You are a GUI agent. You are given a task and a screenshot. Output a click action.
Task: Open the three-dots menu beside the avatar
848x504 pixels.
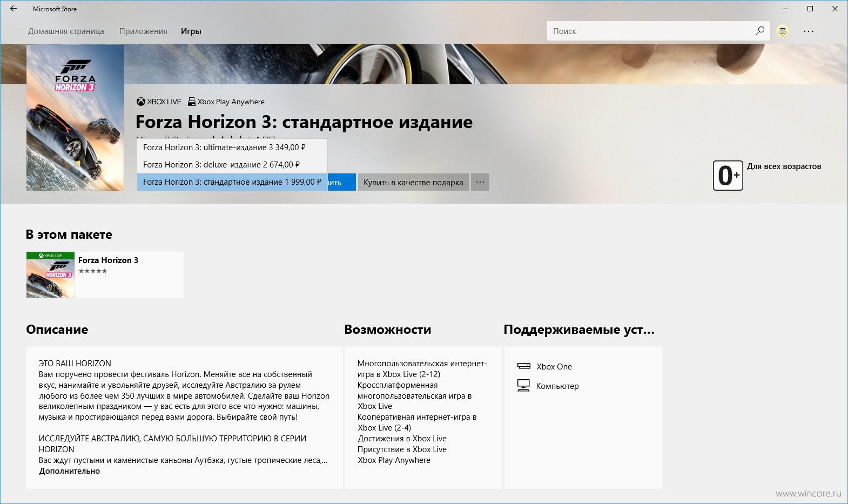tap(809, 31)
